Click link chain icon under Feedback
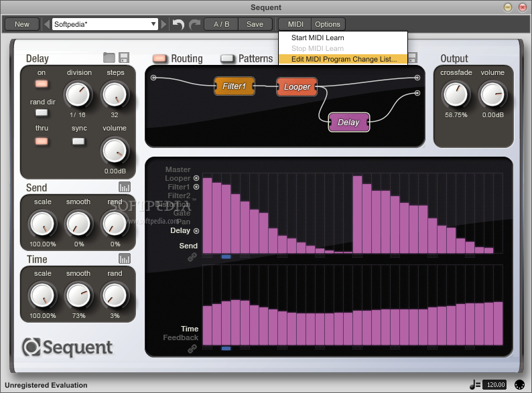Screen dimensions: 532x393 (x=192, y=349)
